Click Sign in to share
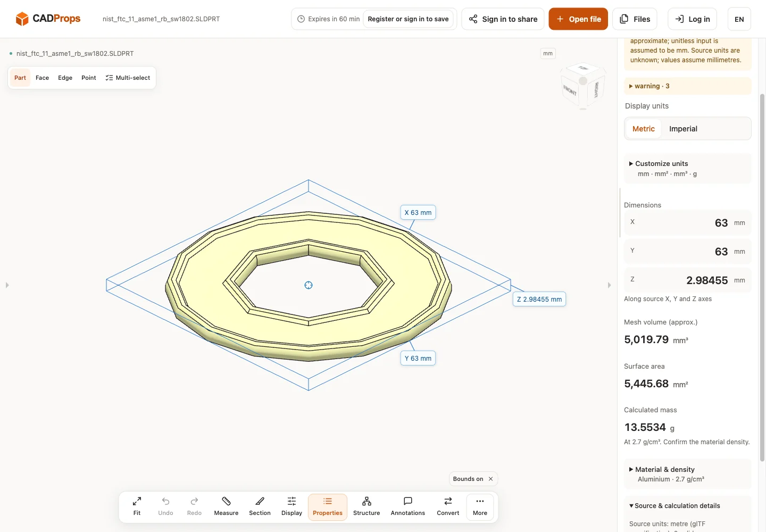The height and width of the screenshot is (532, 766). [503, 19]
